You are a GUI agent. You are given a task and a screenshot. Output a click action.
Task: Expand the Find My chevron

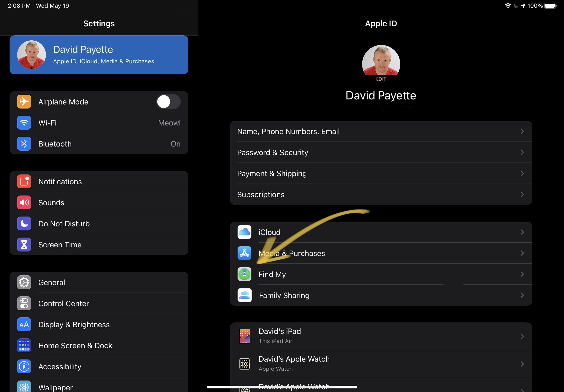pos(522,274)
